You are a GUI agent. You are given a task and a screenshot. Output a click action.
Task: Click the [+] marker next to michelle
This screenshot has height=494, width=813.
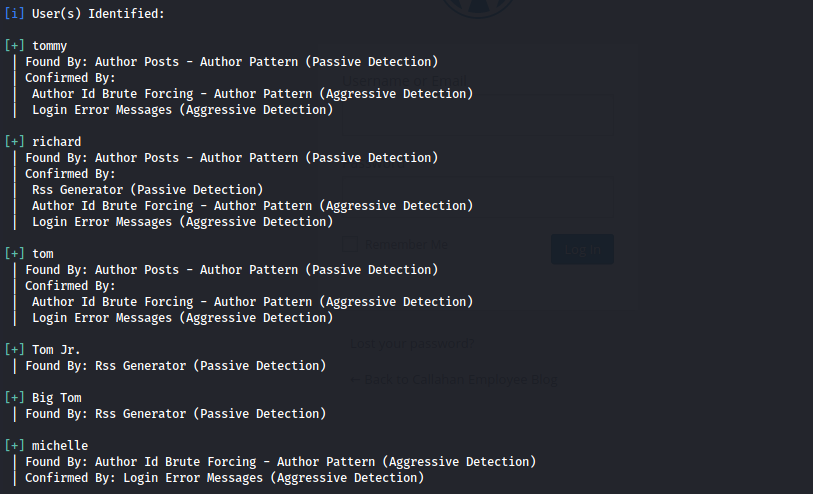point(14,446)
